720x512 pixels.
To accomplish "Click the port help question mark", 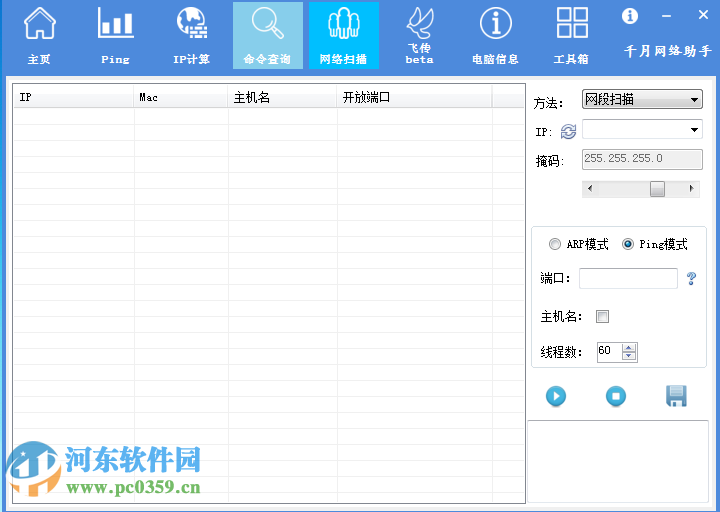I will coord(691,278).
